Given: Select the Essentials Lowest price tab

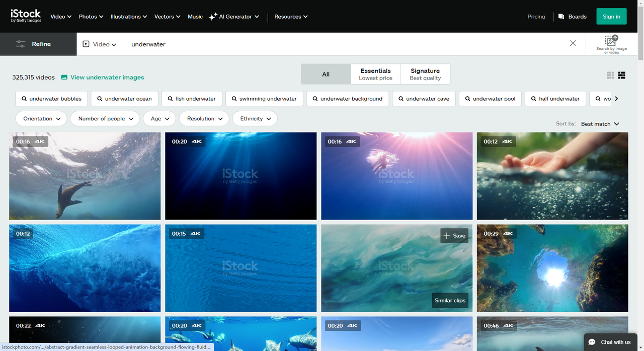Looking at the screenshot, I should (376, 74).
